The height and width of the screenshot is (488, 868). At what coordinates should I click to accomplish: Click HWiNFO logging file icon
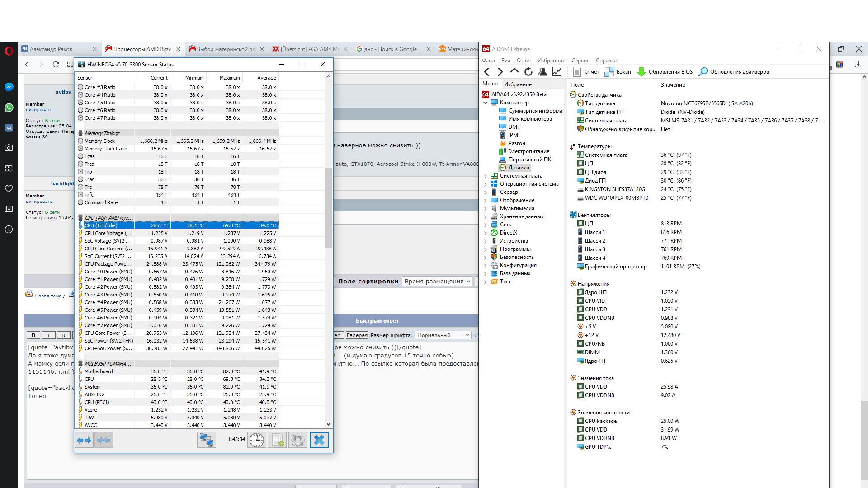click(x=277, y=440)
